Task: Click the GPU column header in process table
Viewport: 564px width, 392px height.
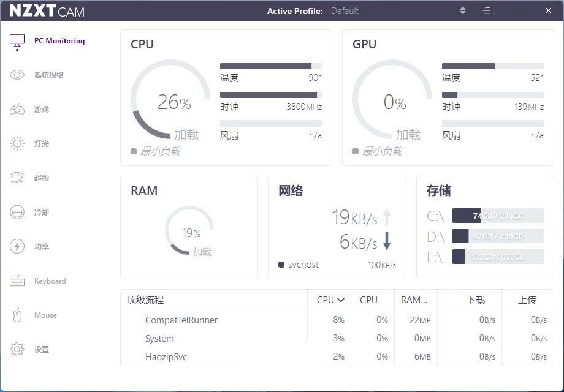Action: (368, 300)
